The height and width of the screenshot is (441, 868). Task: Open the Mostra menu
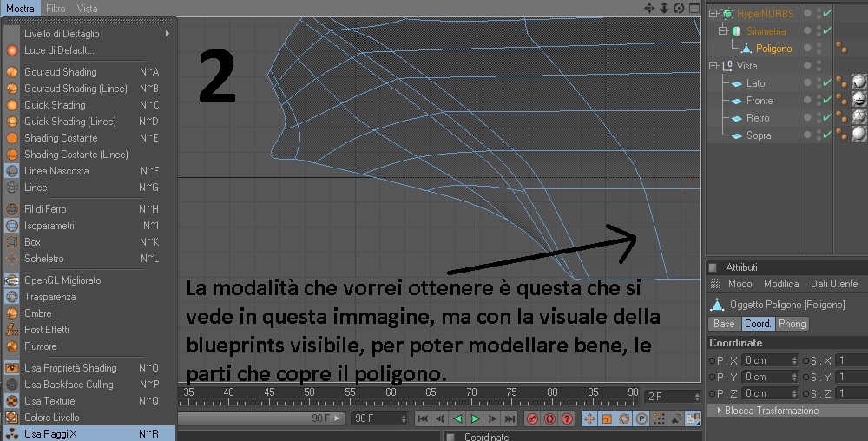pyautogui.click(x=20, y=9)
